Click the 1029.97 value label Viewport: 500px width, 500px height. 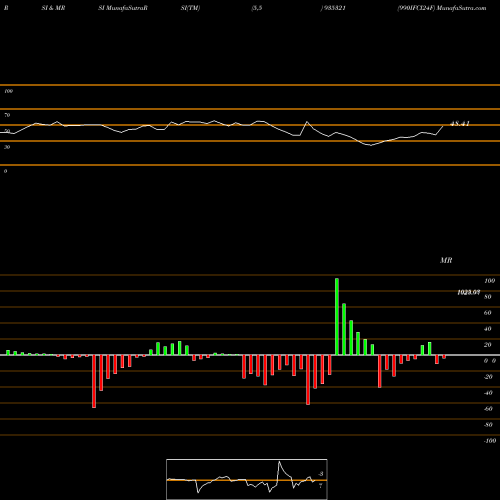coord(468,292)
